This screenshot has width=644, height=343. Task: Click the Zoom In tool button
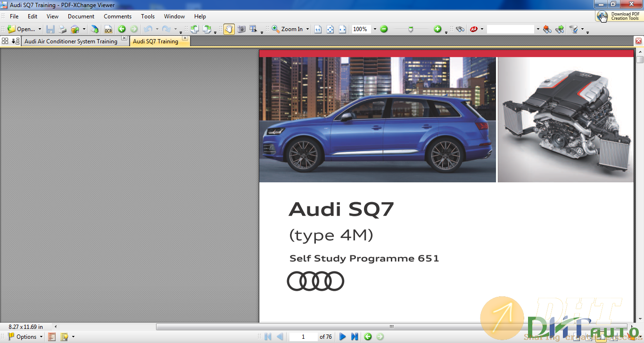click(x=288, y=29)
